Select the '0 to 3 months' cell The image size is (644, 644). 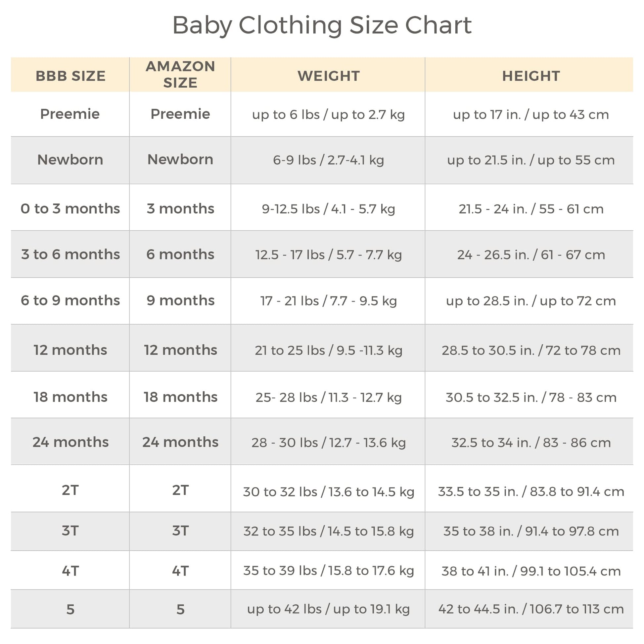coord(70,209)
